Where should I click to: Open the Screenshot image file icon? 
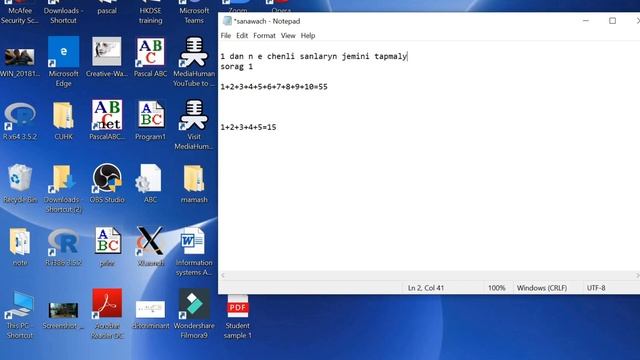coord(63,310)
